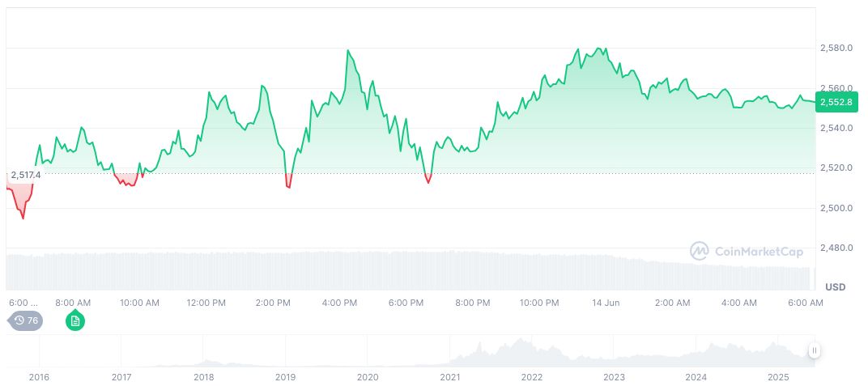Click the 14 Jun date axis label
Screen dimensions: 868x386
pos(606,303)
